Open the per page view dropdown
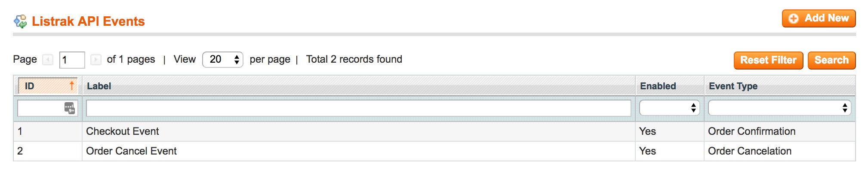868x170 pixels. [223, 60]
